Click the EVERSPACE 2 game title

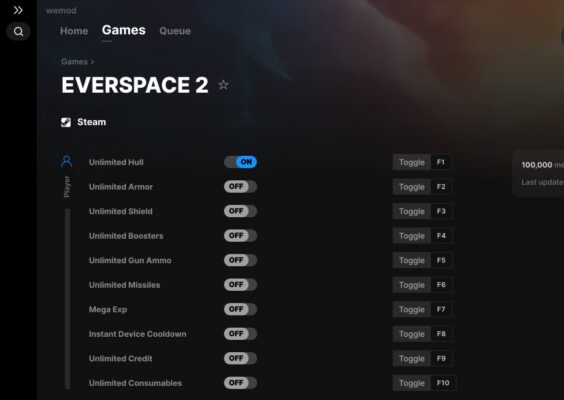tap(135, 85)
